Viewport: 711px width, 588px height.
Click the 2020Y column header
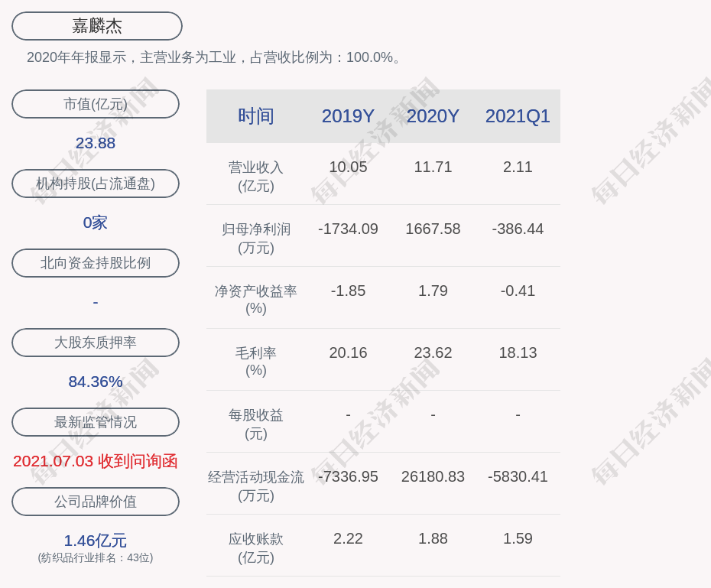pyautogui.click(x=433, y=116)
